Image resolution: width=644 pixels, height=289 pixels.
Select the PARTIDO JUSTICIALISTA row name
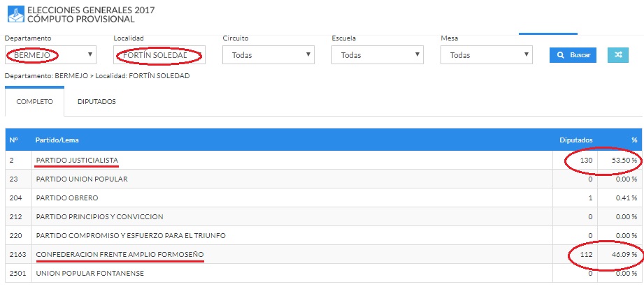pos(77,161)
